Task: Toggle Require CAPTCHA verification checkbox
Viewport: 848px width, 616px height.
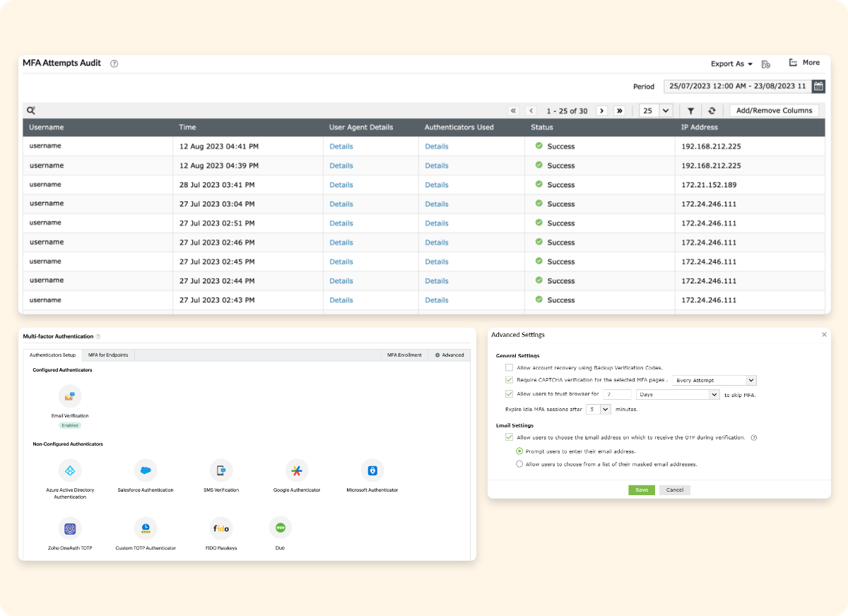Action: pos(510,380)
